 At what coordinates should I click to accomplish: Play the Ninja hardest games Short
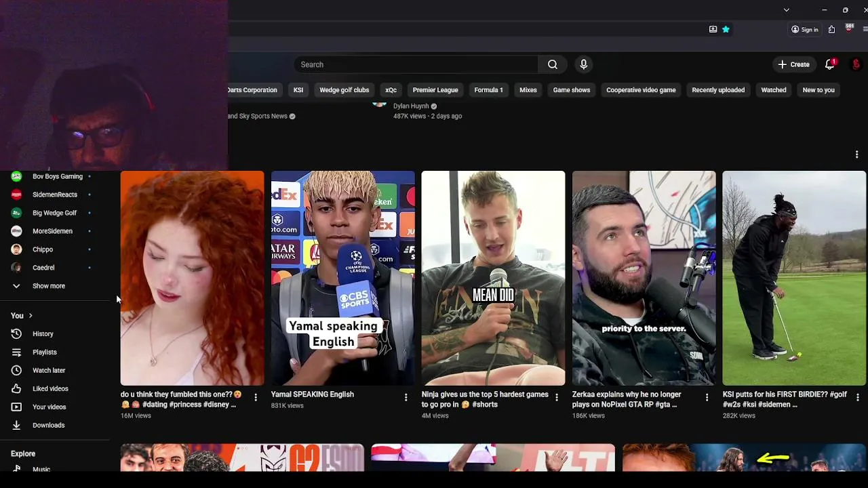(x=493, y=278)
